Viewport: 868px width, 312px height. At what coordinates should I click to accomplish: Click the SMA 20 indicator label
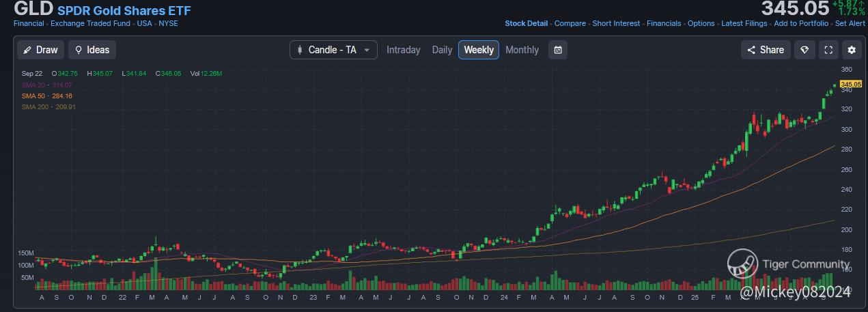[46, 85]
